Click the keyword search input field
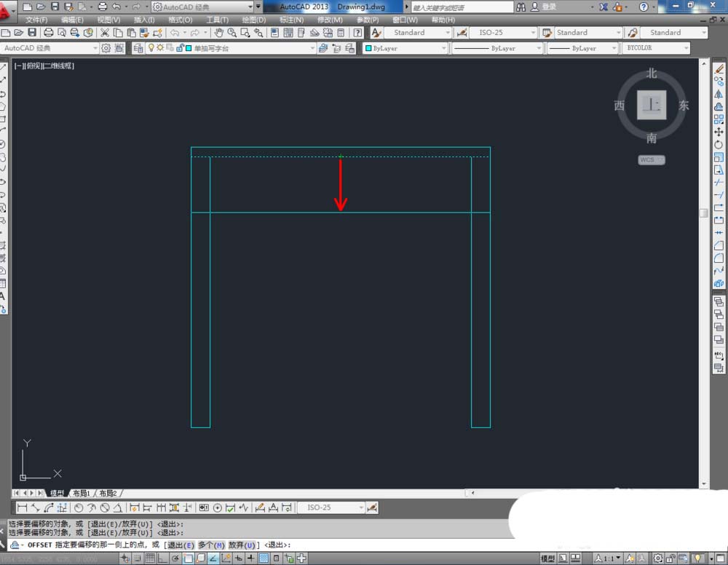 tap(462, 7)
